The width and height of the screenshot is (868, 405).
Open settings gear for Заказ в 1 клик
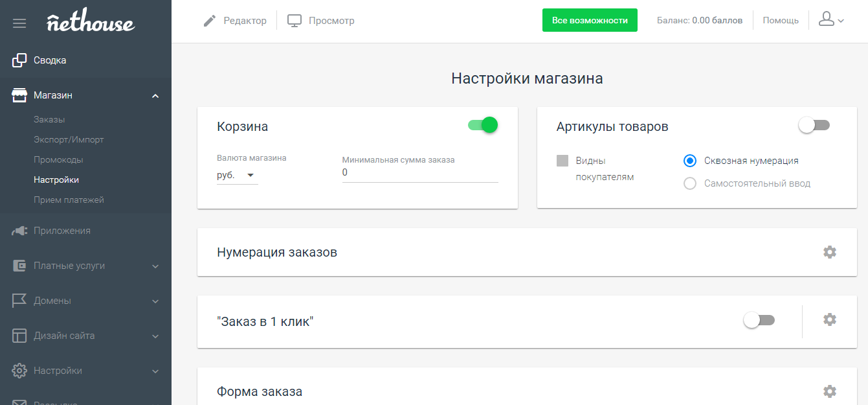tap(830, 319)
